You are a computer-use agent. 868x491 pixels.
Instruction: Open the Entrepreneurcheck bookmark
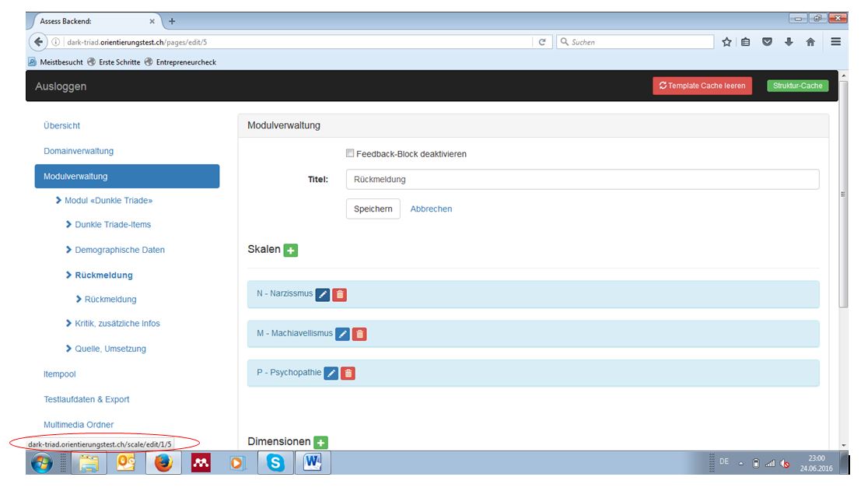(x=180, y=62)
